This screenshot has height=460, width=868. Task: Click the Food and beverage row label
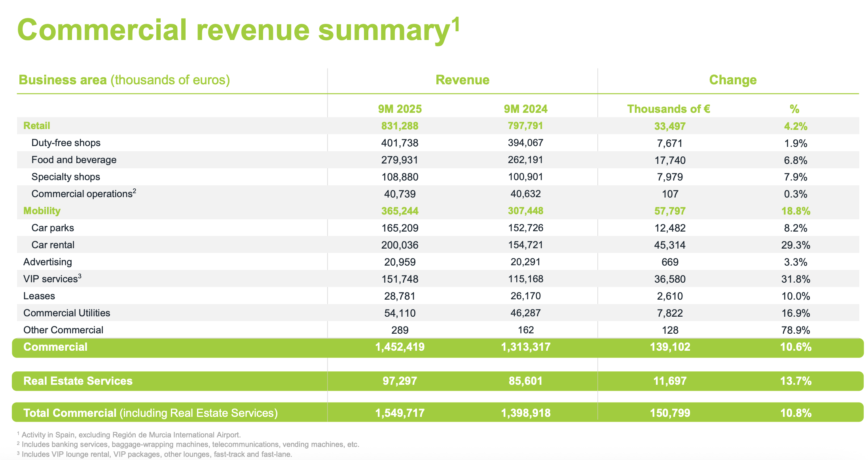[x=74, y=160]
